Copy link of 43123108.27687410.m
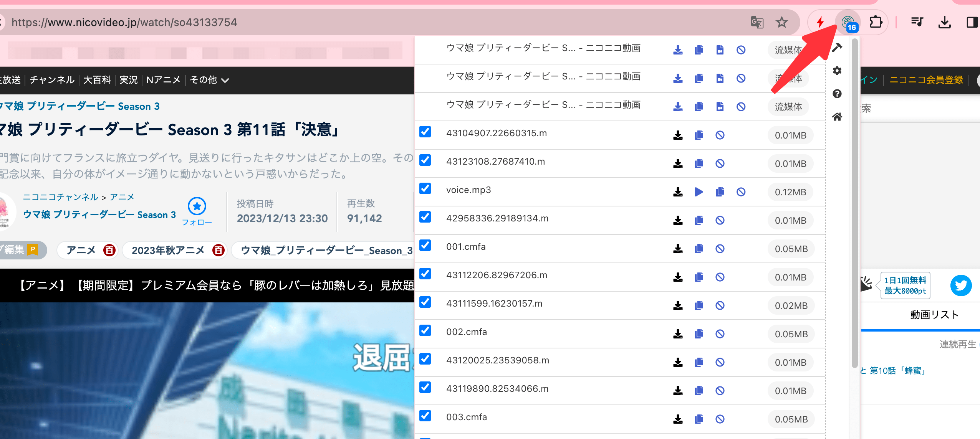The height and width of the screenshot is (439, 980). point(699,163)
